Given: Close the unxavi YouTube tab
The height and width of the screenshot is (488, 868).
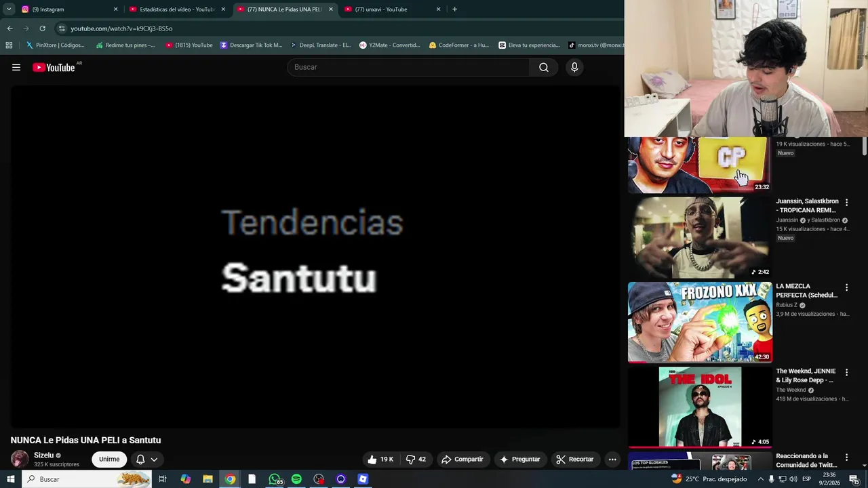Looking at the screenshot, I should [x=438, y=9].
